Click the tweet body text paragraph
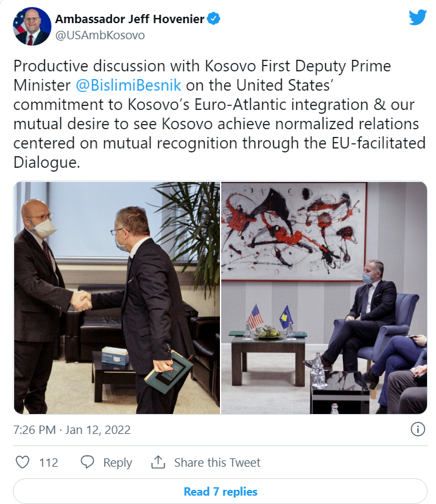 coord(219,114)
